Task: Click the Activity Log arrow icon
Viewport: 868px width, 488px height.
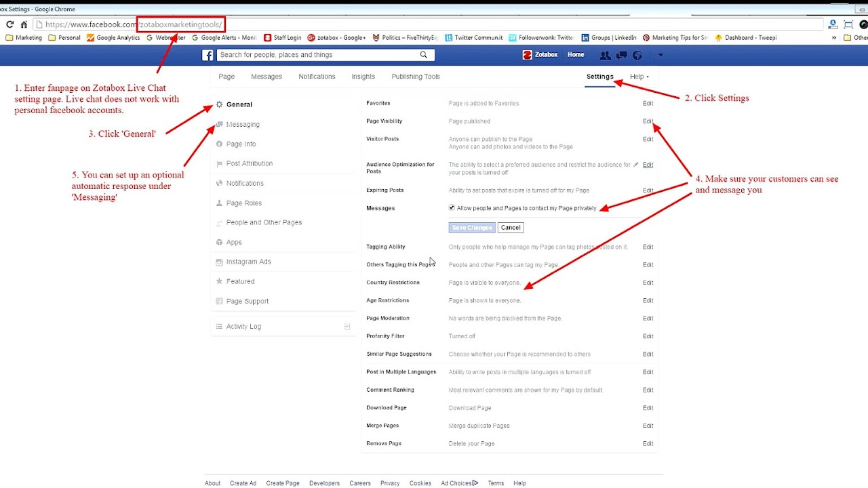Action: click(347, 327)
